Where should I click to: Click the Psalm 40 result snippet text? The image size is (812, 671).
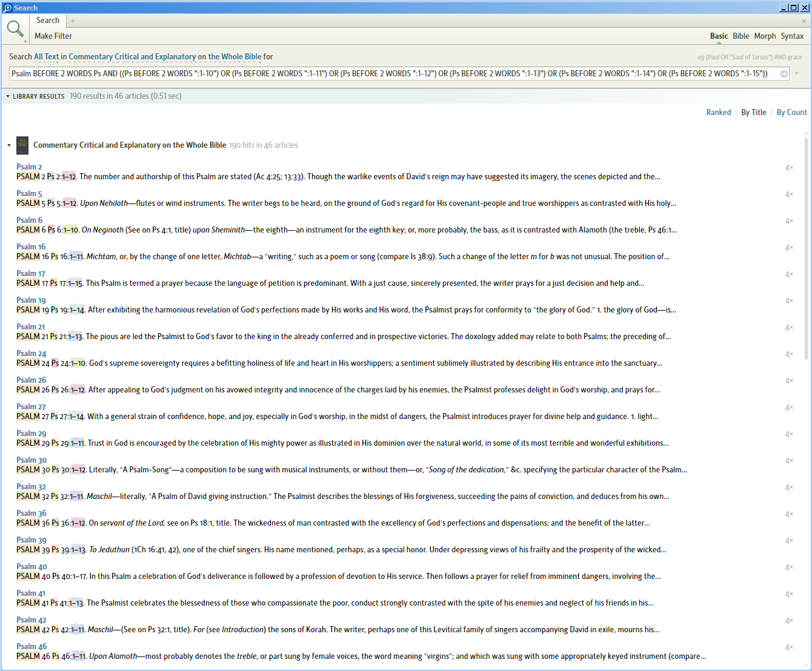(339, 576)
